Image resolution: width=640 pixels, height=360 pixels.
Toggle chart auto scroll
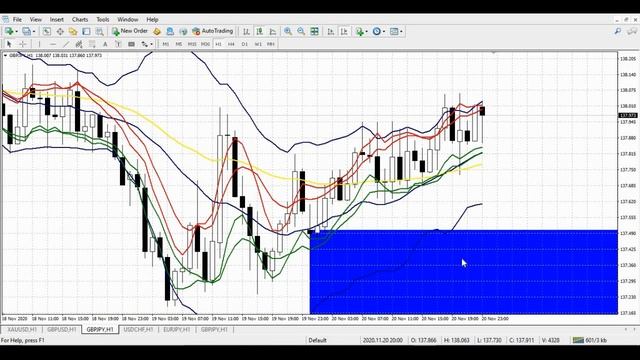click(331, 31)
